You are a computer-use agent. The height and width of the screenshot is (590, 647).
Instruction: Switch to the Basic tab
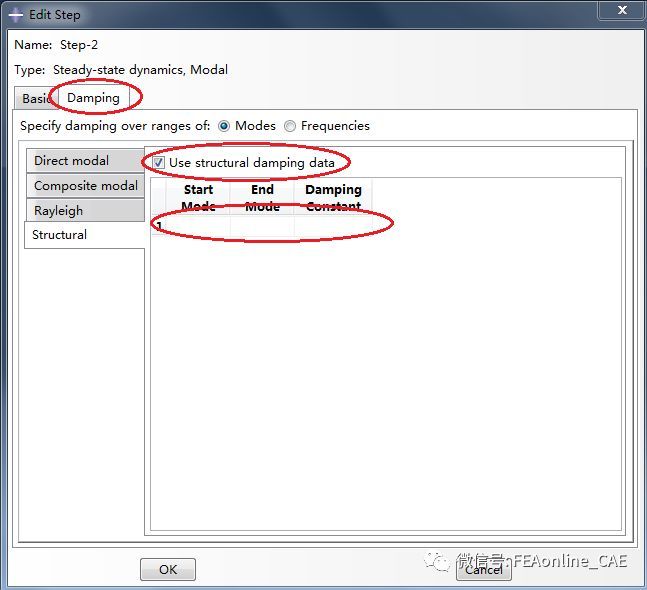point(35,98)
